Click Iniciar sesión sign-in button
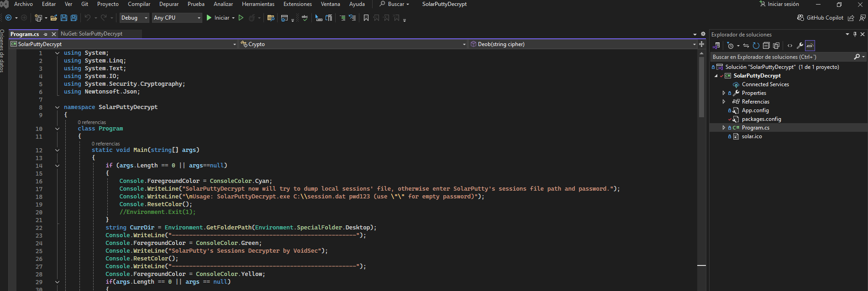 [779, 4]
